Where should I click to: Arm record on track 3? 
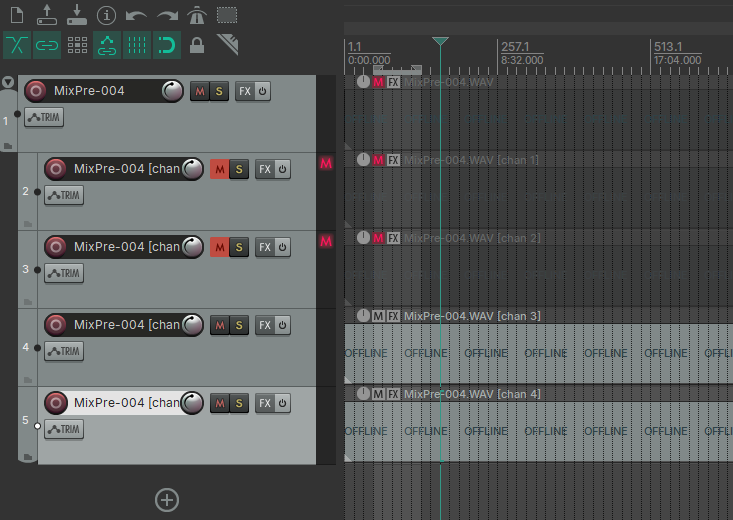(56, 247)
